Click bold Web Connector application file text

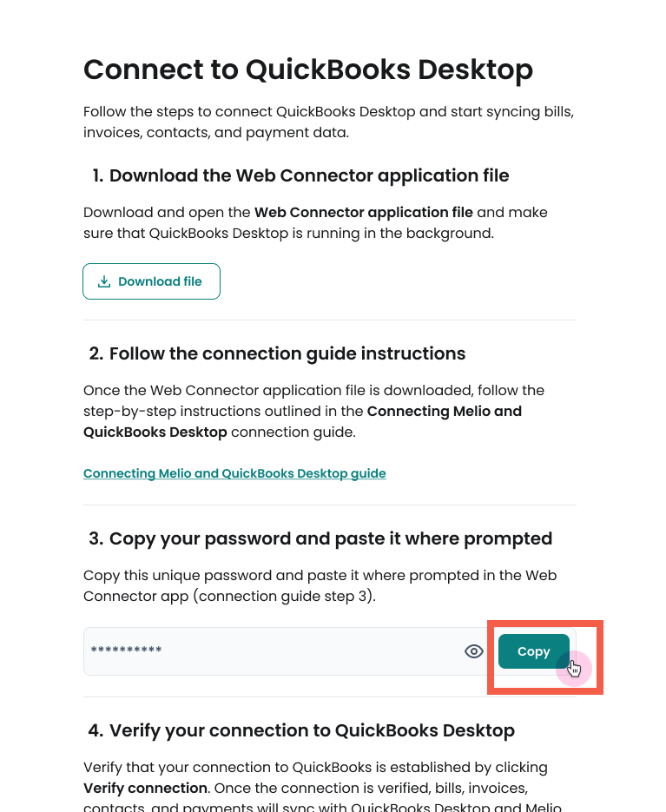coord(364,212)
